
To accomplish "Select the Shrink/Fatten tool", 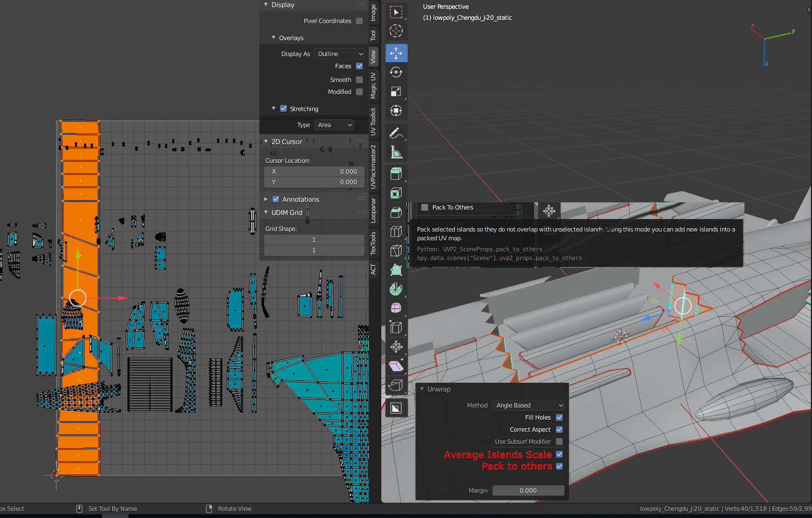I will tap(396, 346).
